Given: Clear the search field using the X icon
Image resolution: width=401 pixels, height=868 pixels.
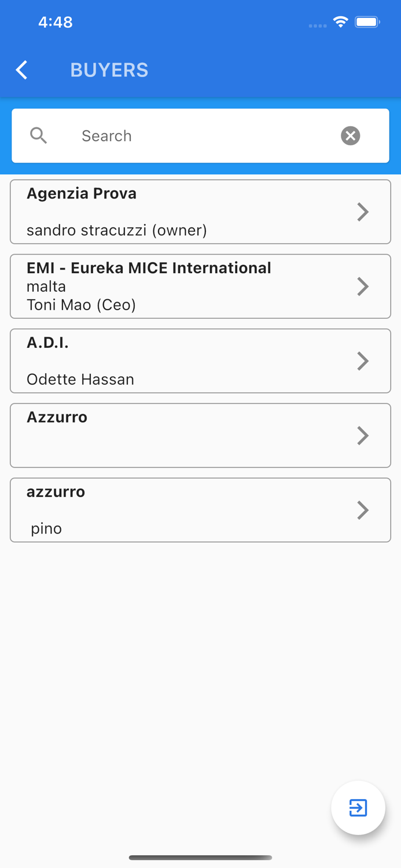Looking at the screenshot, I should coord(350,135).
